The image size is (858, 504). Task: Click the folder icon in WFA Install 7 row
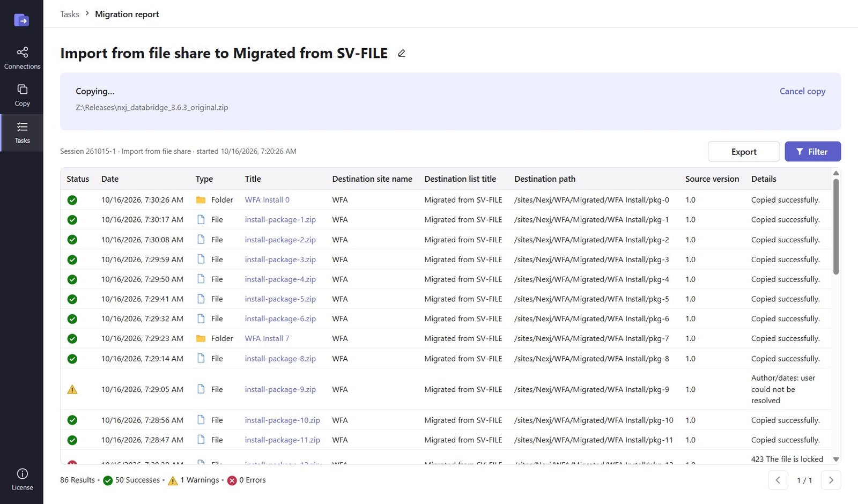(x=201, y=338)
